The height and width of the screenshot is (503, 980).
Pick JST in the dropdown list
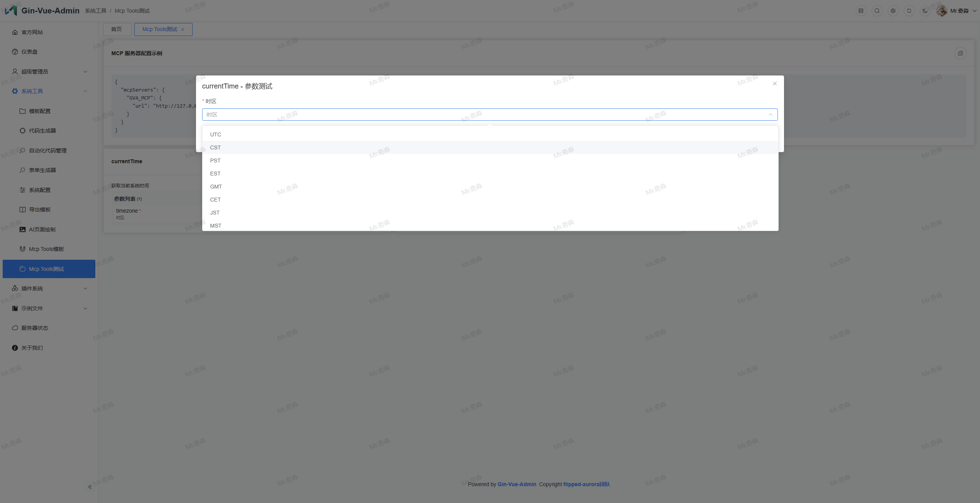tap(215, 213)
